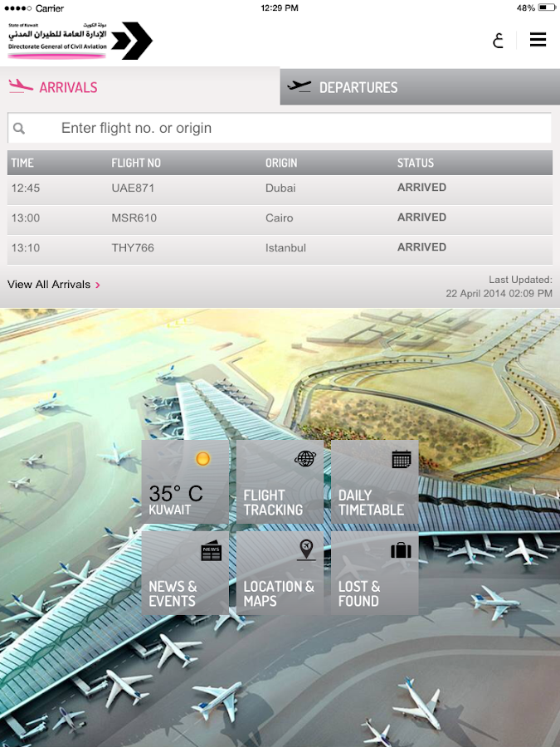Select the Arrivals tab
The width and height of the screenshot is (560, 747).
click(140, 86)
